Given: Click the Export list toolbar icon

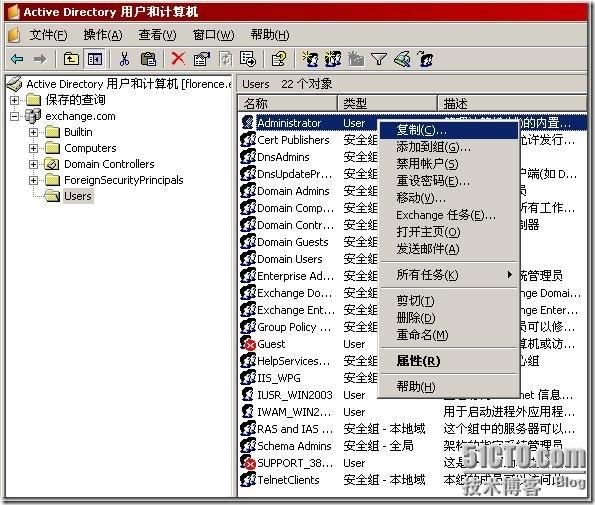Looking at the screenshot, I should point(248,59).
